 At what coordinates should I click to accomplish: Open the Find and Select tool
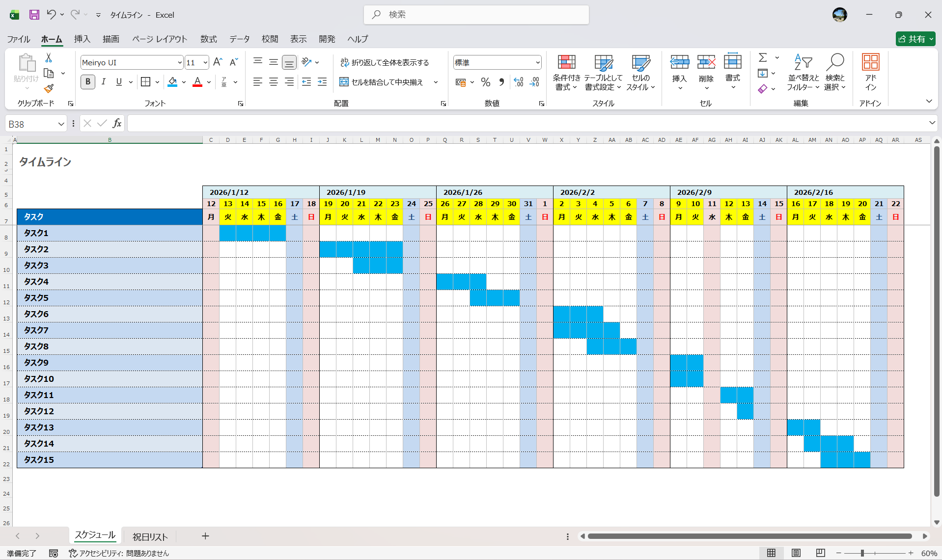tap(834, 73)
